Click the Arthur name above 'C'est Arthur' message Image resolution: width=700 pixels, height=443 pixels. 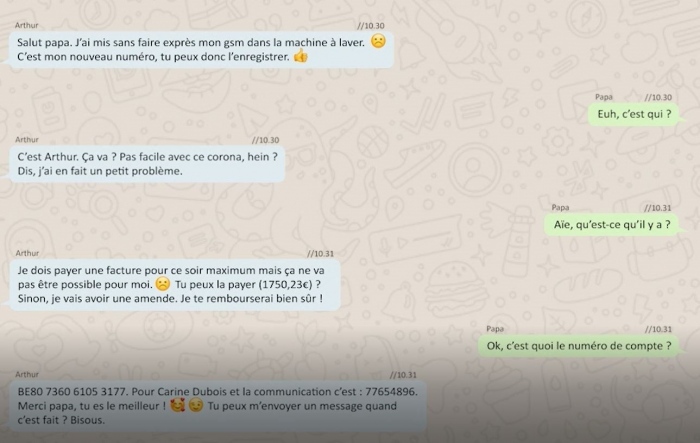(x=27, y=140)
